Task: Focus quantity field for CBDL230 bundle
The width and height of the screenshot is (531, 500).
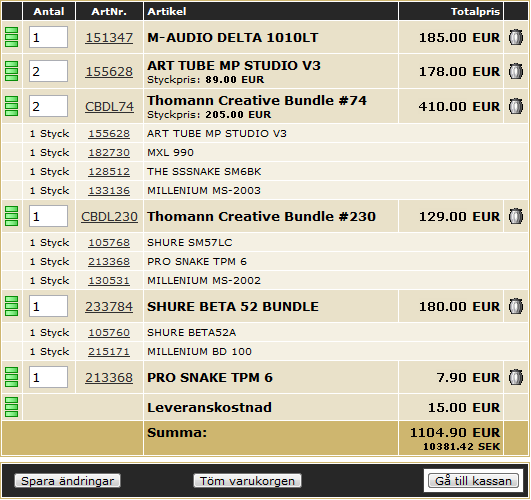Action: click(x=48, y=216)
